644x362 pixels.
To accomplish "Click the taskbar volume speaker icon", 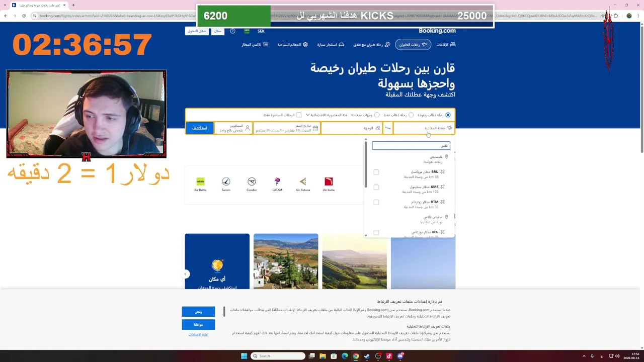I will pyautogui.click(x=617, y=356).
